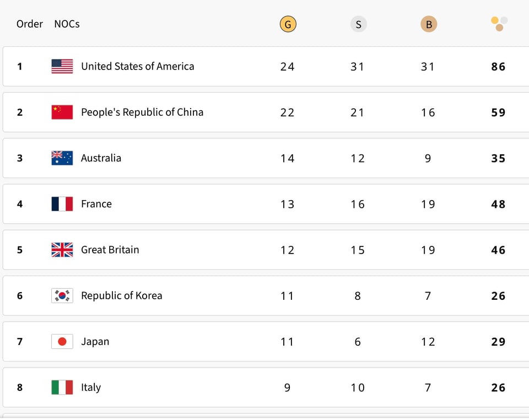The height and width of the screenshot is (420, 529).
Task: Click Australia's gold count 14
Action: [287, 158]
